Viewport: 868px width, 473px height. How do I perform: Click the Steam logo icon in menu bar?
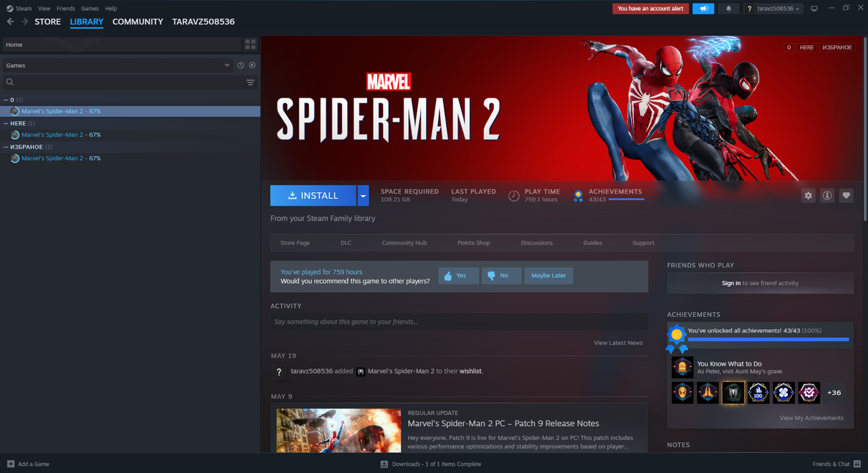coord(9,9)
